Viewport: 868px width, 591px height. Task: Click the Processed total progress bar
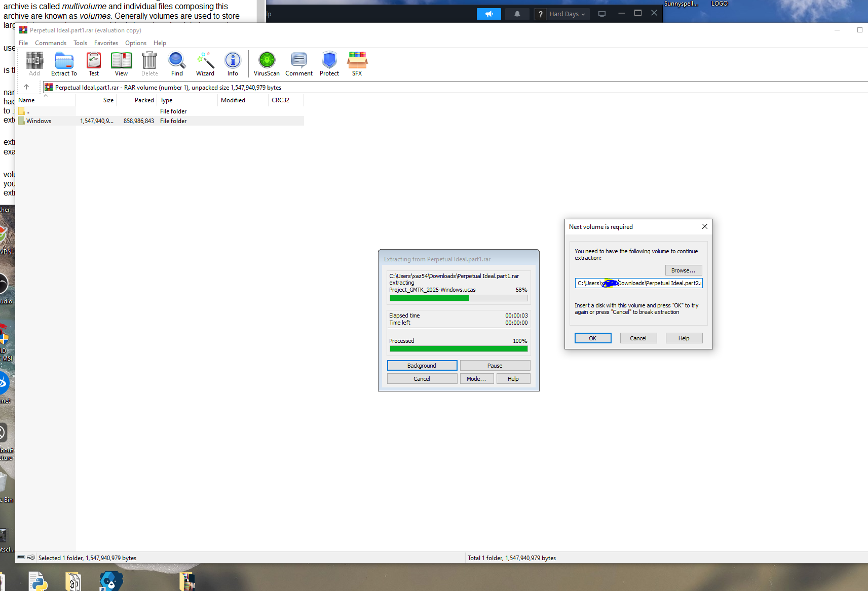point(459,349)
